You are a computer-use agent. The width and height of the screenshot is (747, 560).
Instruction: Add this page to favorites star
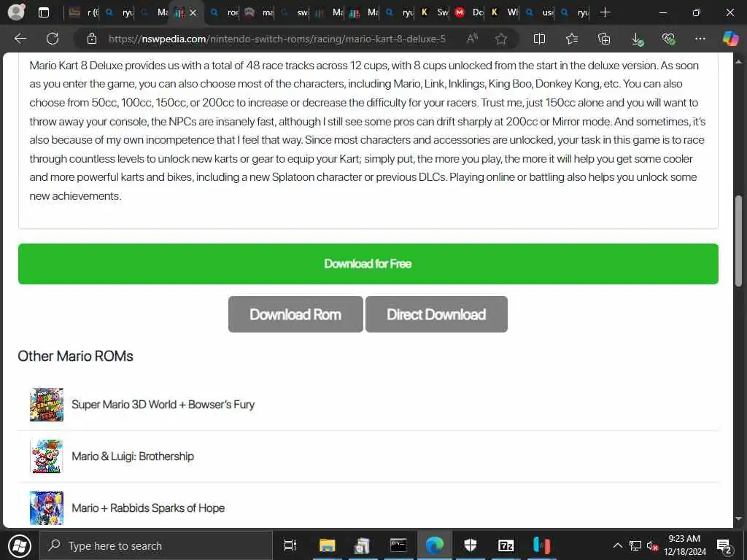[x=500, y=39]
